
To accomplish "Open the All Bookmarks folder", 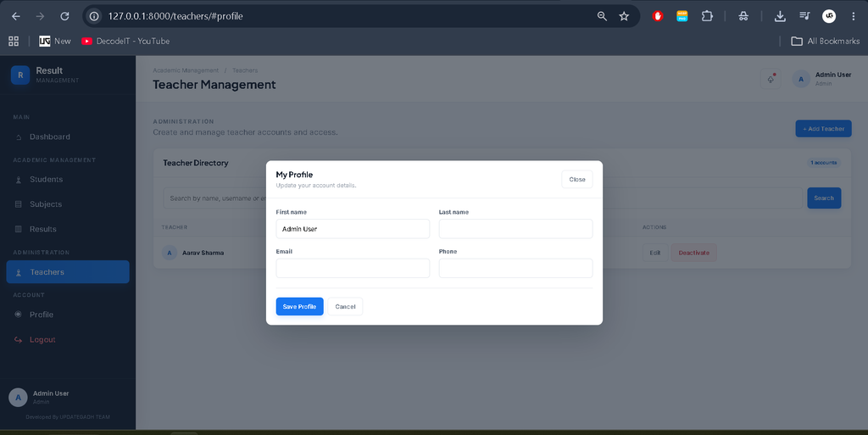I will (x=826, y=41).
